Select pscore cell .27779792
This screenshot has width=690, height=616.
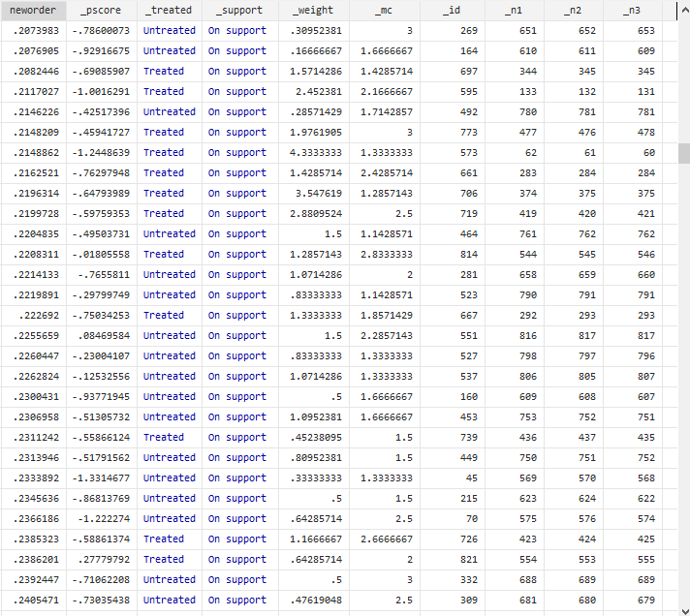click(102, 559)
